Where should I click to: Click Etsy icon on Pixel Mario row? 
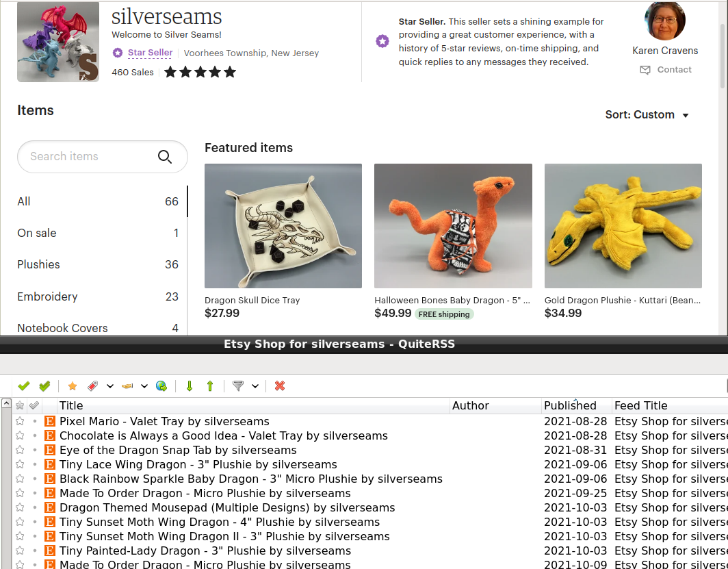50,421
